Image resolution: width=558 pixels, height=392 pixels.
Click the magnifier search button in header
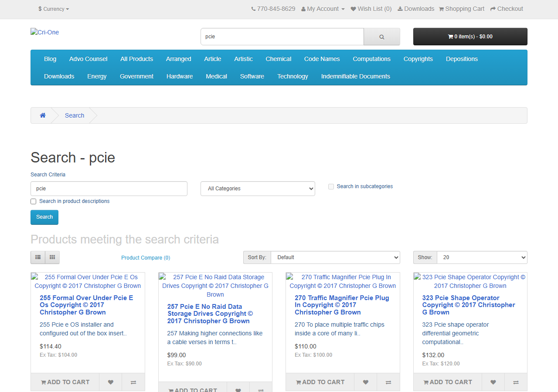point(381,37)
